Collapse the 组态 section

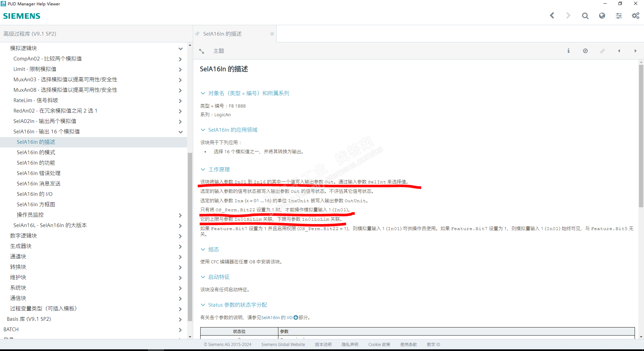tap(203, 249)
